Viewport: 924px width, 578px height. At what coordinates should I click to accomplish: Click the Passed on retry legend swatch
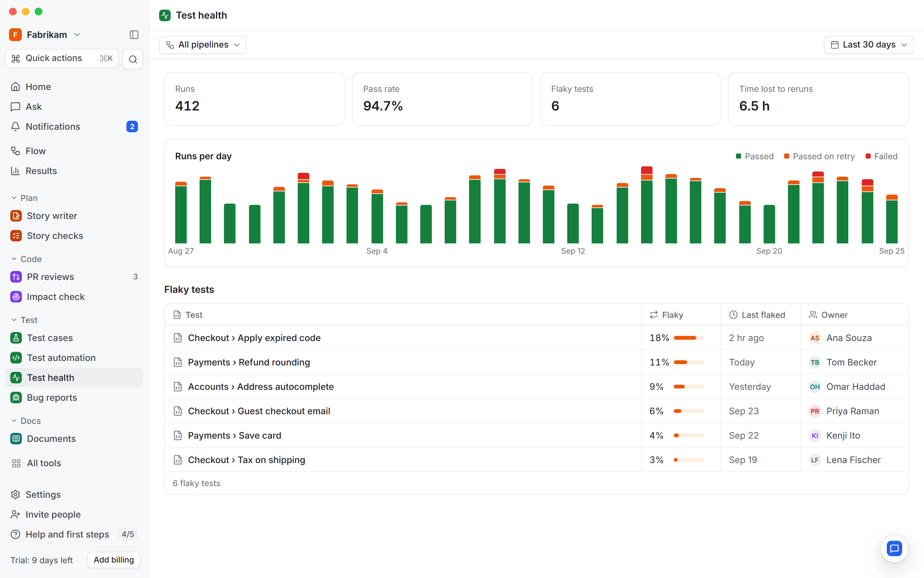click(x=787, y=156)
